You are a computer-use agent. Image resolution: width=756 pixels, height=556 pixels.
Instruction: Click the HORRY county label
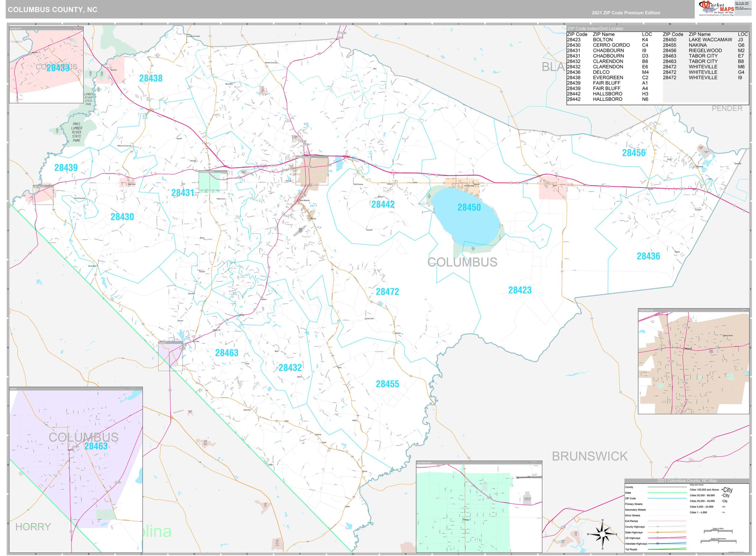33,527
